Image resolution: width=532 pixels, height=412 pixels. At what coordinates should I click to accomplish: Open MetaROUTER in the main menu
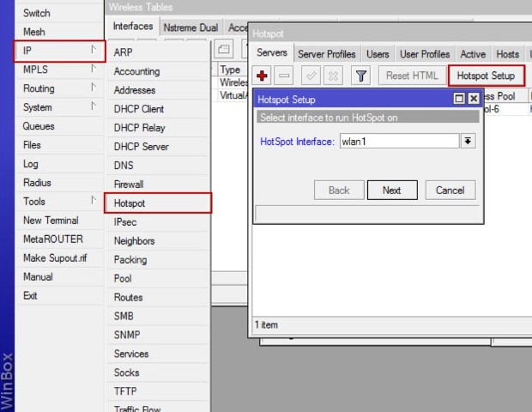pos(59,239)
